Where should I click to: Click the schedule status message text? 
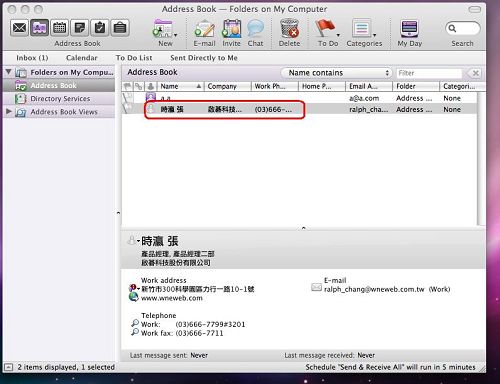click(390, 367)
